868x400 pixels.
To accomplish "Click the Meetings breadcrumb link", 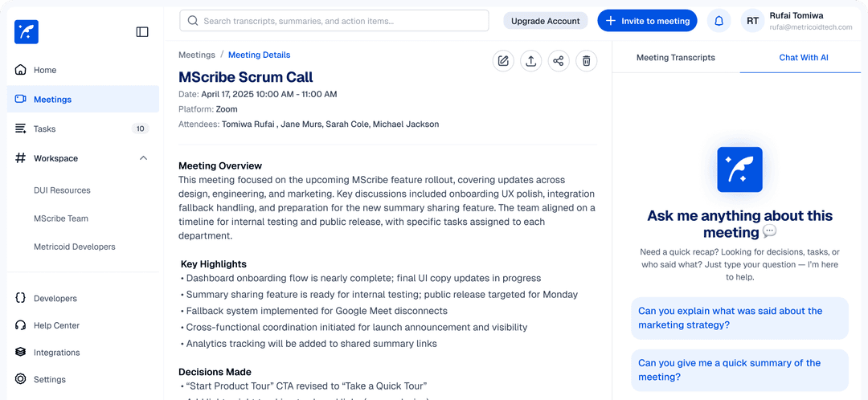I will tap(197, 55).
